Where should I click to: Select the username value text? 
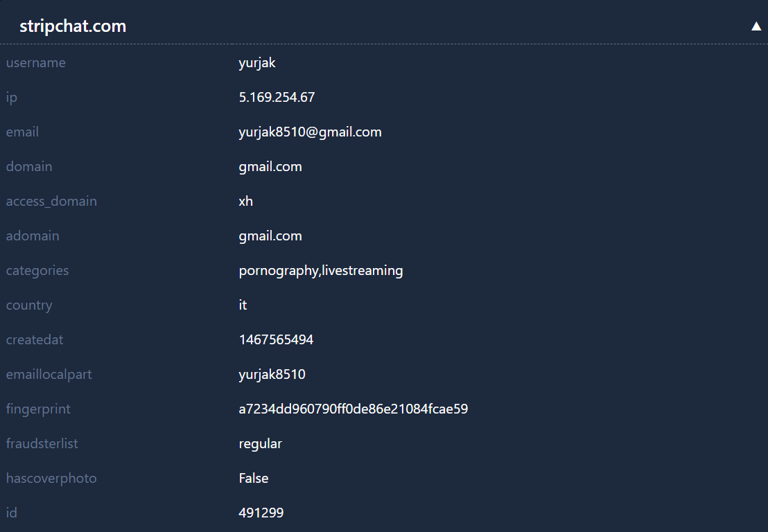(x=257, y=63)
